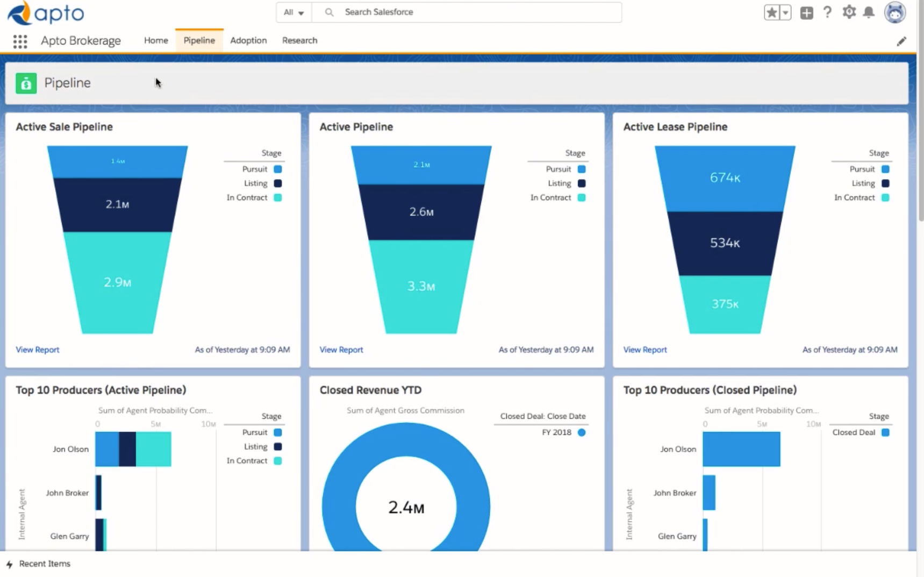924x577 pixels.
Task: Click Jon Olson's Closed Deal bar
Action: (741, 449)
